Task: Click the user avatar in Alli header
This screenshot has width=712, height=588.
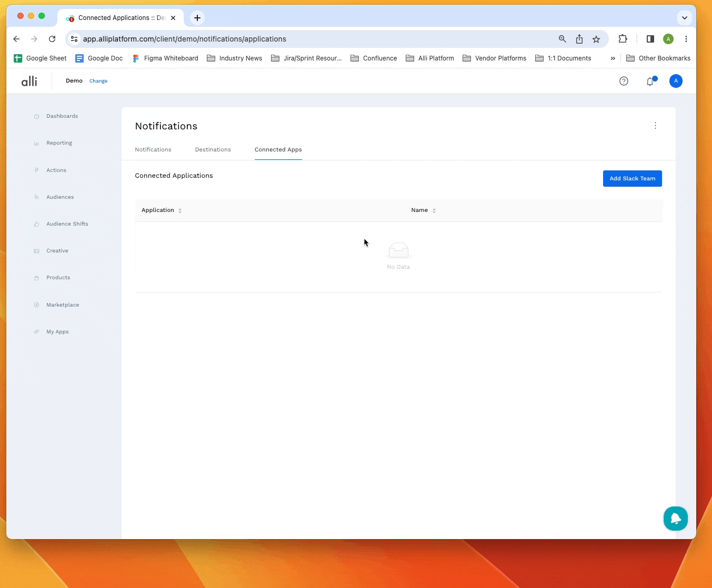Action: tap(676, 81)
